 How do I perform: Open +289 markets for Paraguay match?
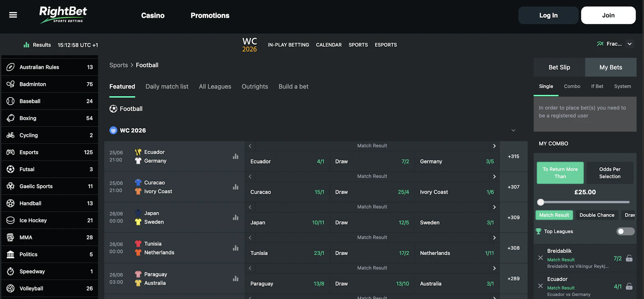514,278
